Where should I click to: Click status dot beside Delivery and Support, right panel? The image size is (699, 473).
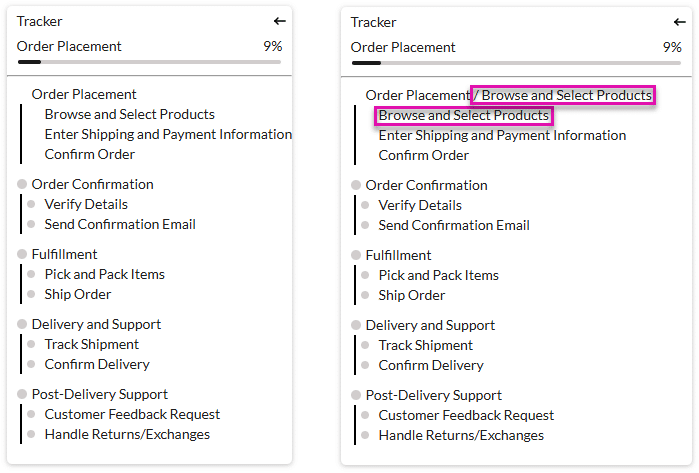click(357, 325)
